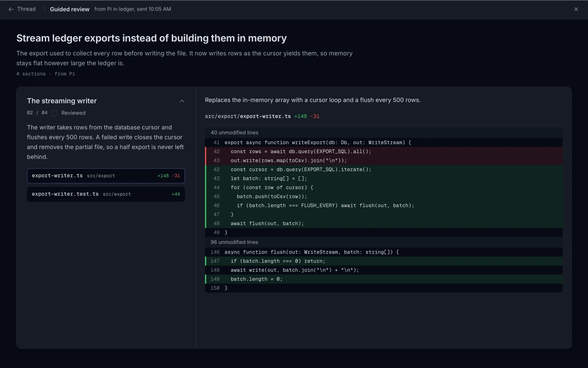Close the guided review with the X
The image size is (588, 368).
(x=576, y=9)
